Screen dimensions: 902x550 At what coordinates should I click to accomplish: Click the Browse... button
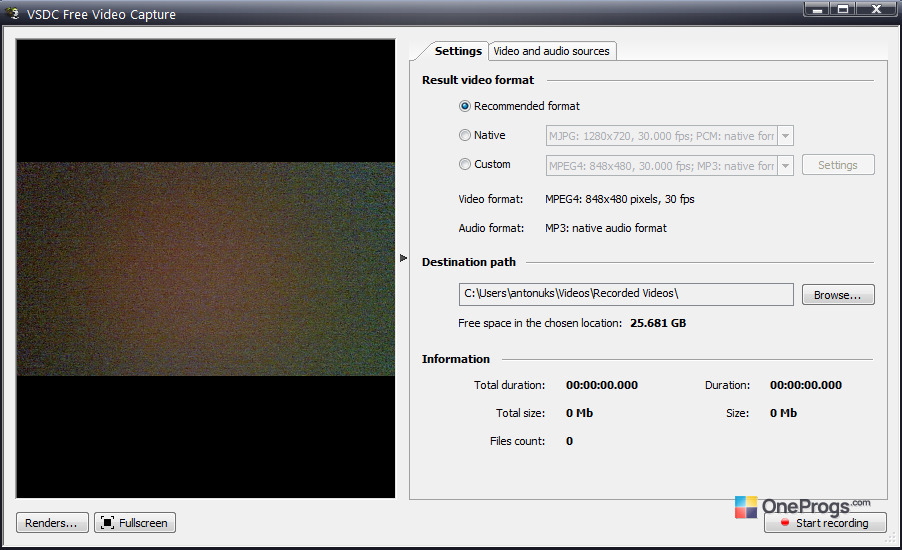838,295
